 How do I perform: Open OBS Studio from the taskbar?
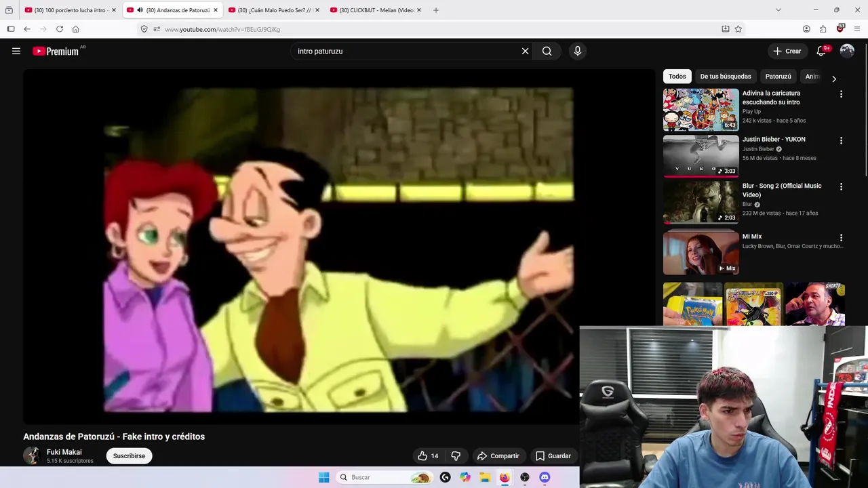tap(524, 477)
